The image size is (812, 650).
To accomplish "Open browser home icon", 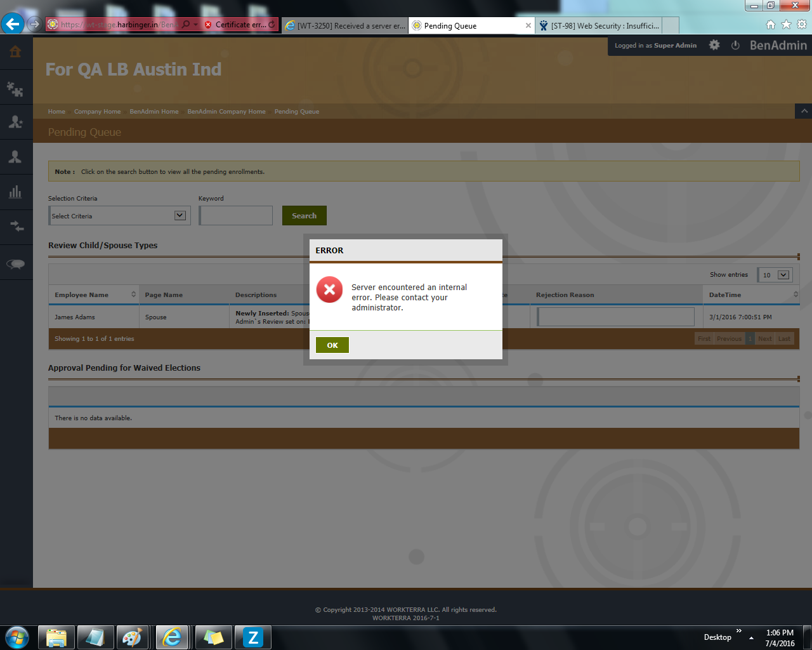I will (771, 24).
